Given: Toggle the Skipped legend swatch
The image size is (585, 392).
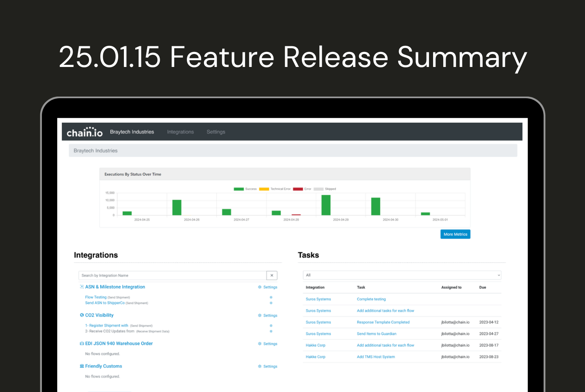Looking at the screenshot, I should point(318,189).
